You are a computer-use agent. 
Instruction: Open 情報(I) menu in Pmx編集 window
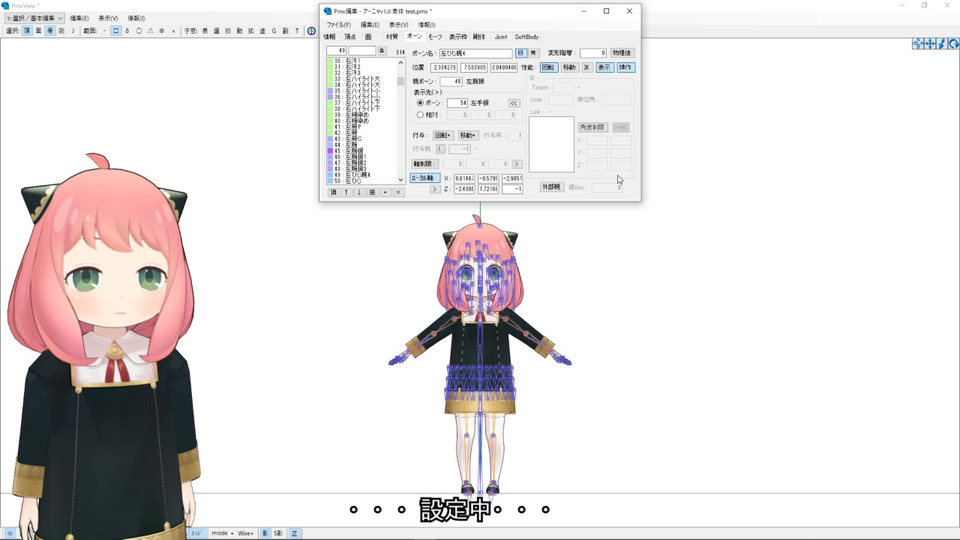pyautogui.click(x=427, y=25)
